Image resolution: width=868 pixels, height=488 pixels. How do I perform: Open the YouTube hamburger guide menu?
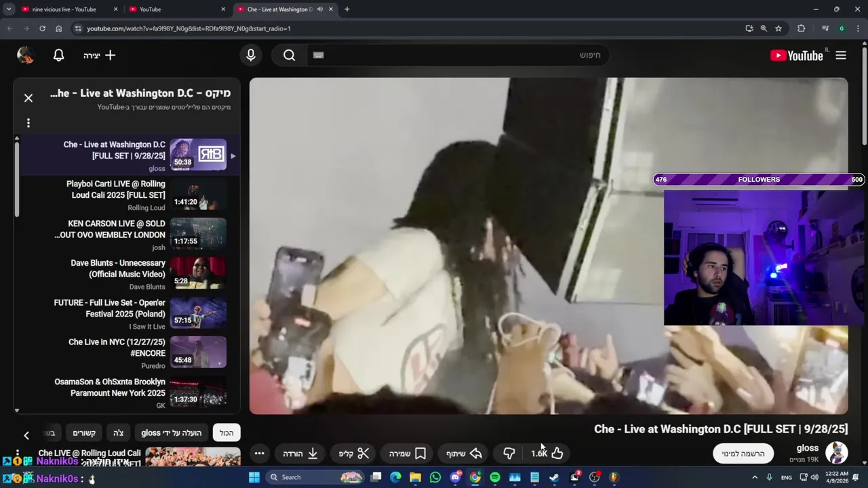pos(841,56)
